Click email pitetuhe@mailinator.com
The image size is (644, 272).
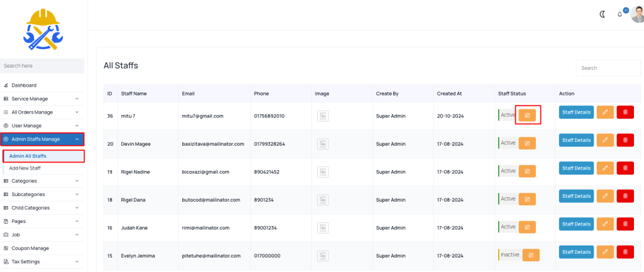point(211,256)
